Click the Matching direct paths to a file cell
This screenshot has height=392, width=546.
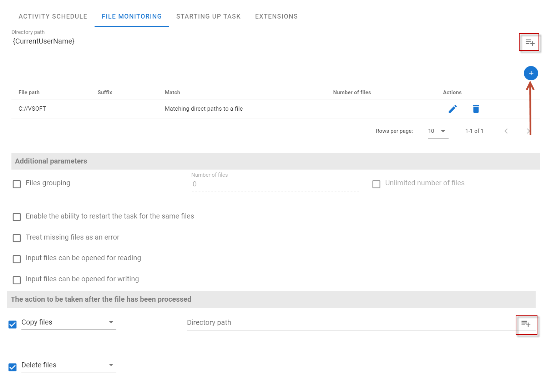pos(204,109)
